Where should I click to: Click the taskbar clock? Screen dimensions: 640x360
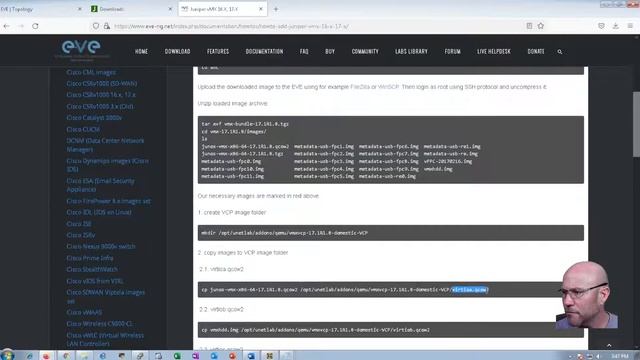point(620,356)
